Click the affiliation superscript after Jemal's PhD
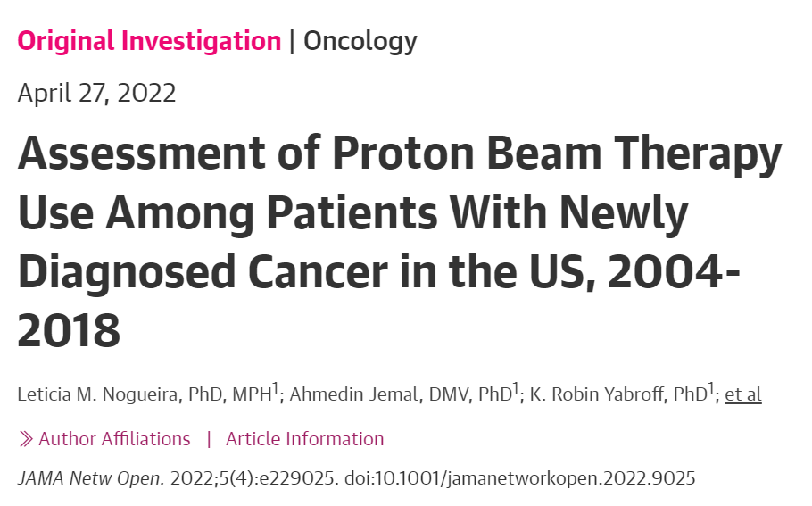 (515, 387)
